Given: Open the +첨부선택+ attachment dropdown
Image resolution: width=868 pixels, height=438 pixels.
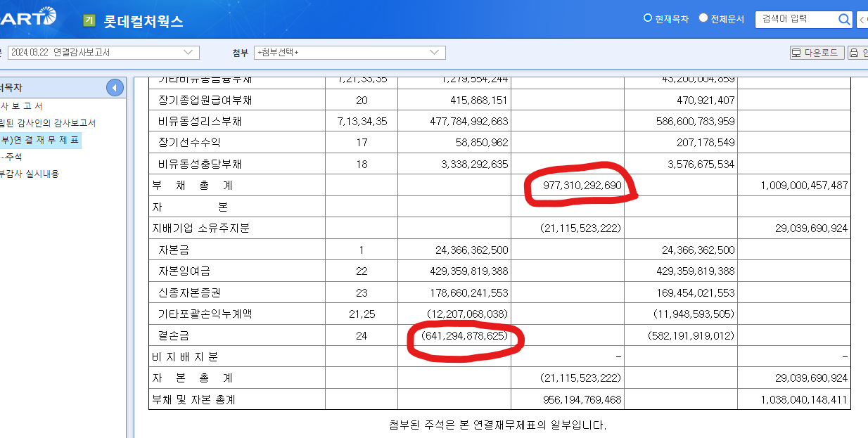Looking at the screenshot, I should 348,52.
